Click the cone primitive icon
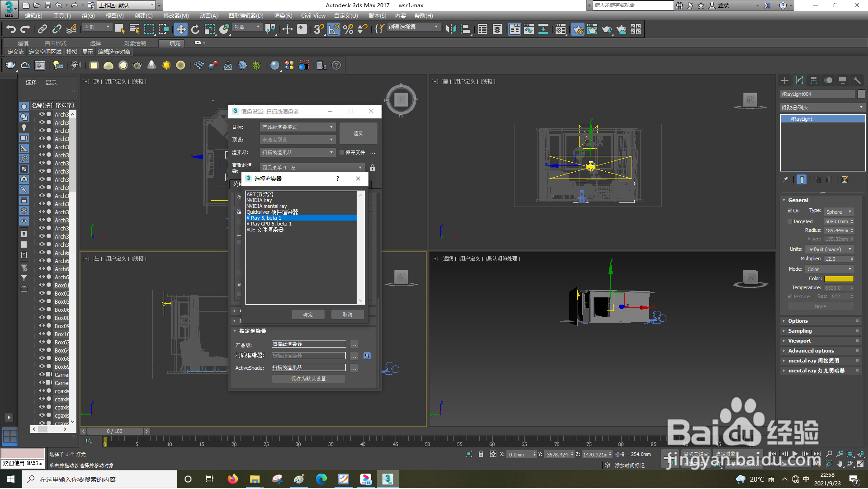This screenshot has width=868, height=489. [x=152, y=66]
